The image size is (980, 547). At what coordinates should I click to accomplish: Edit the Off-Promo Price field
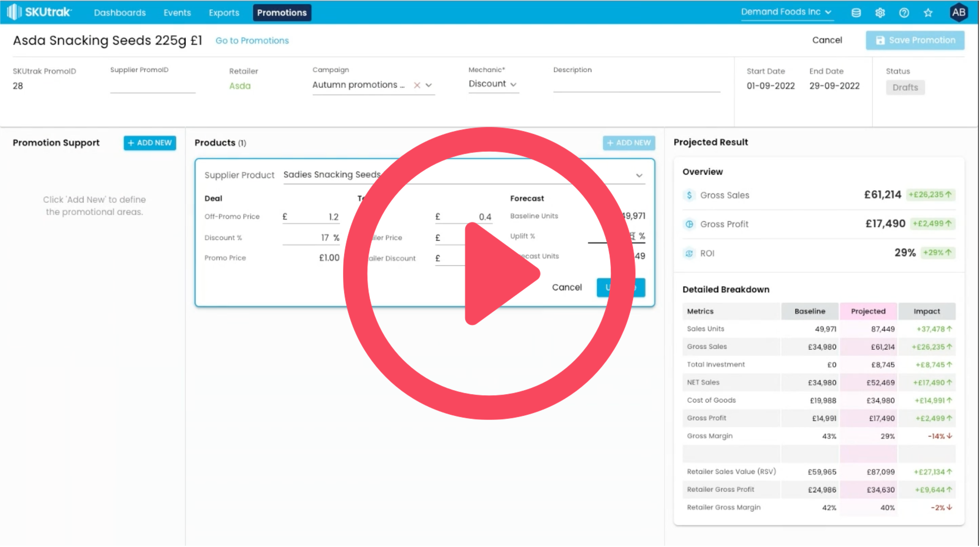[311, 216]
